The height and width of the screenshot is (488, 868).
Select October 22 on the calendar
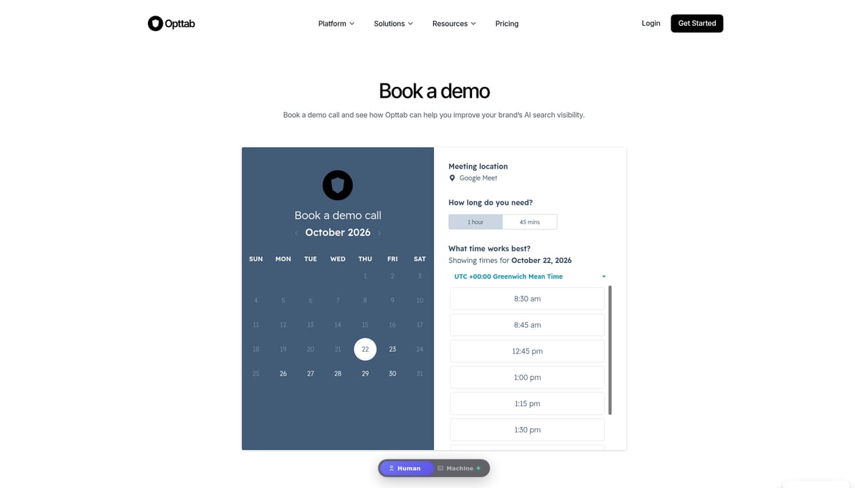(x=365, y=349)
